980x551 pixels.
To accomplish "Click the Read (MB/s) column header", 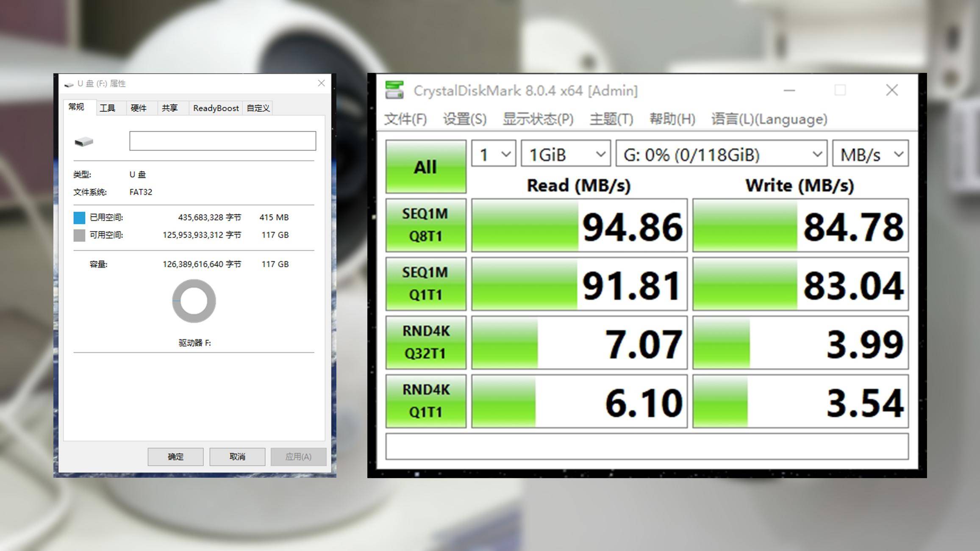I will click(579, 186).
